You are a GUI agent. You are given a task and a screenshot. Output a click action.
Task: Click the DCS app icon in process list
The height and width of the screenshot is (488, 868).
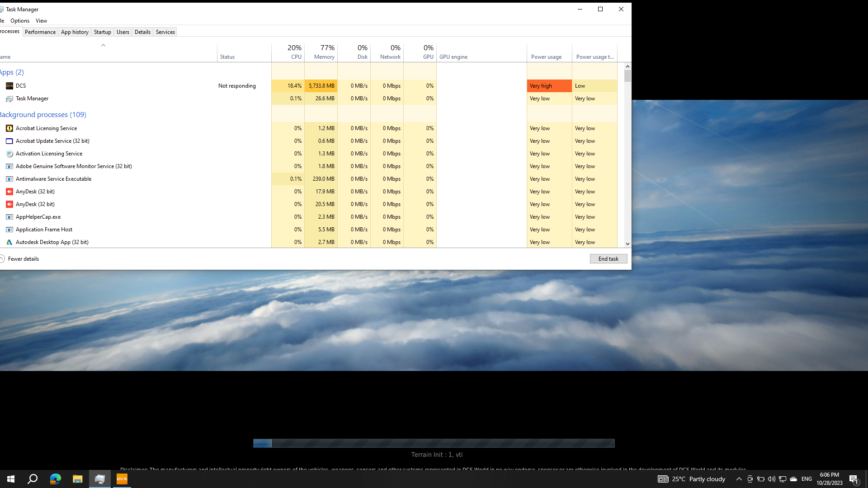9,86
